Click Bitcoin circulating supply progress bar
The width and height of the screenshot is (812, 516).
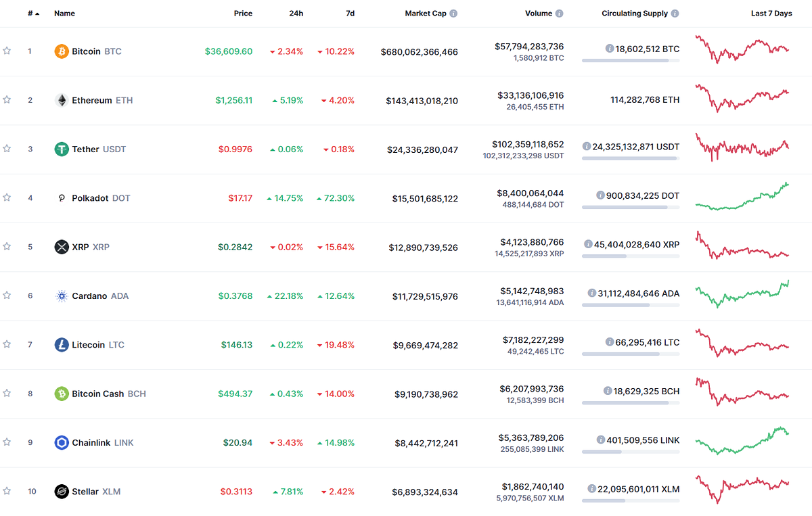click(631, 61)
